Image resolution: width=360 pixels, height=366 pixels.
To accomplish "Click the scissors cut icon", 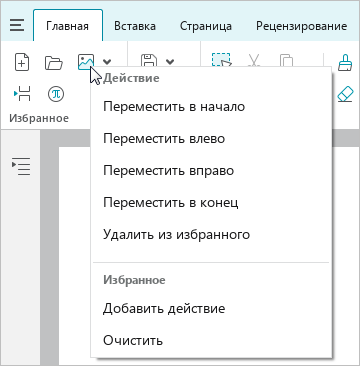I will (254, 60).
